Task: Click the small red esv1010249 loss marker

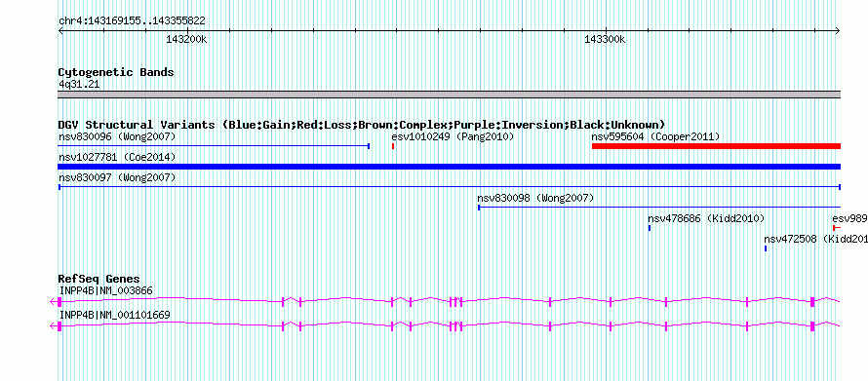Action: pyautogui.click(x=392, y=146)
